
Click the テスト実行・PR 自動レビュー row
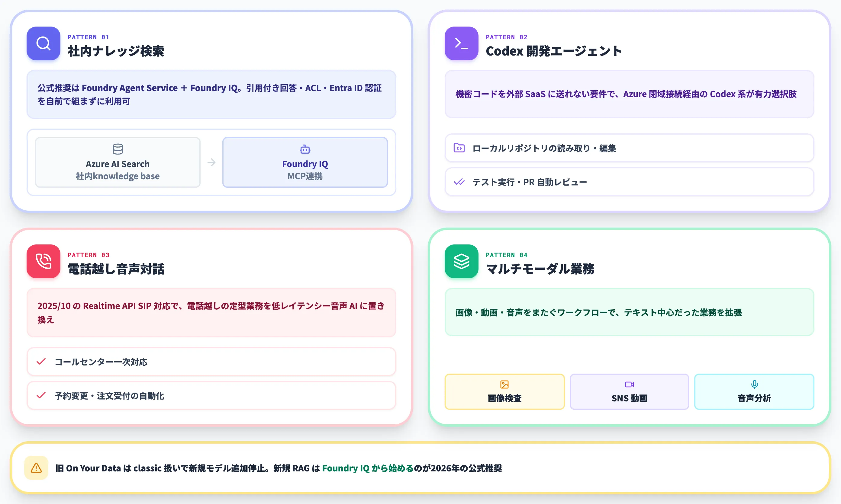click(x=629, y=182)
